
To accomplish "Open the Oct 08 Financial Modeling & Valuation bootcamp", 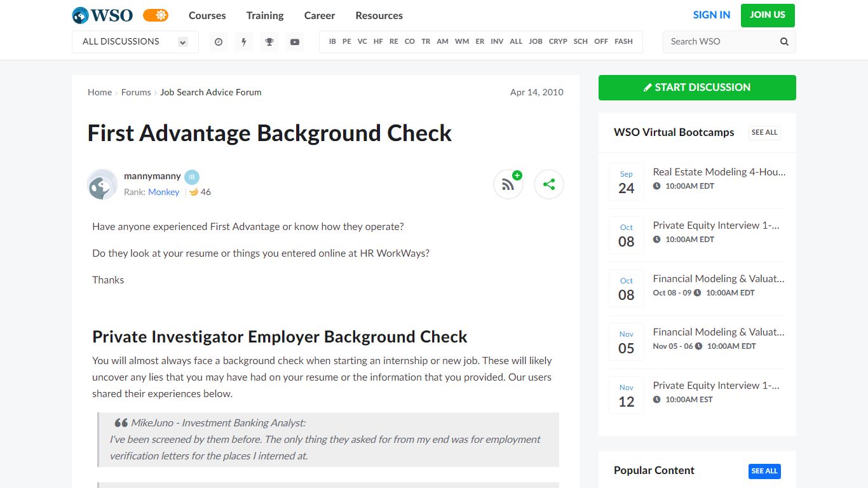I will 719,278.
